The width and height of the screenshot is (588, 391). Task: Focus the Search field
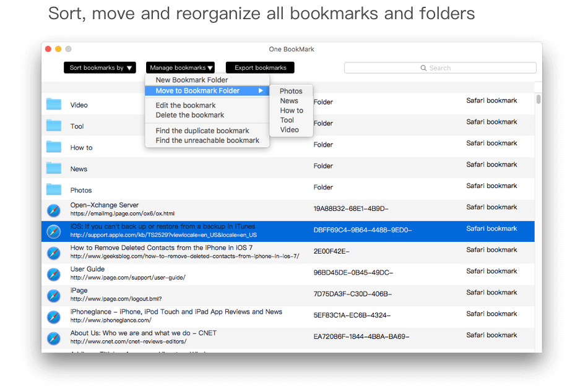(440, 68)
